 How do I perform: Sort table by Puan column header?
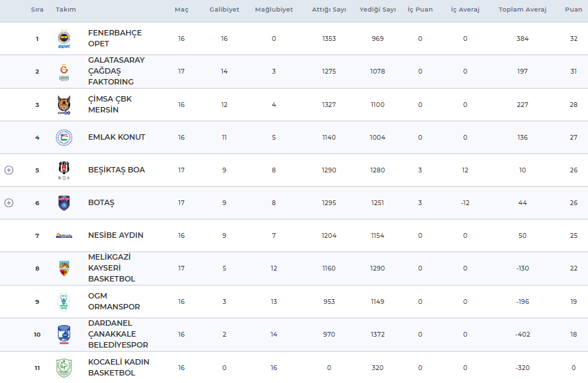pos(573,10)
